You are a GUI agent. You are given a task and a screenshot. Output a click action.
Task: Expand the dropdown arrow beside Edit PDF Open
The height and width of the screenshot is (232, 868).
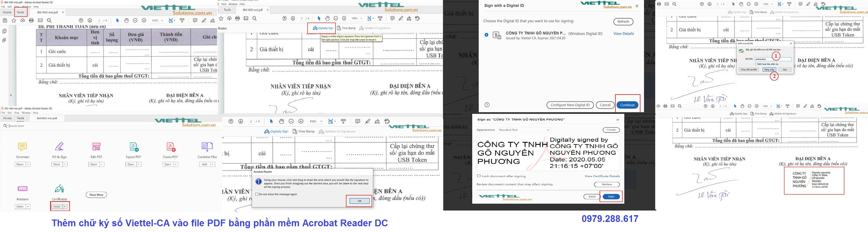click(102, 164)
